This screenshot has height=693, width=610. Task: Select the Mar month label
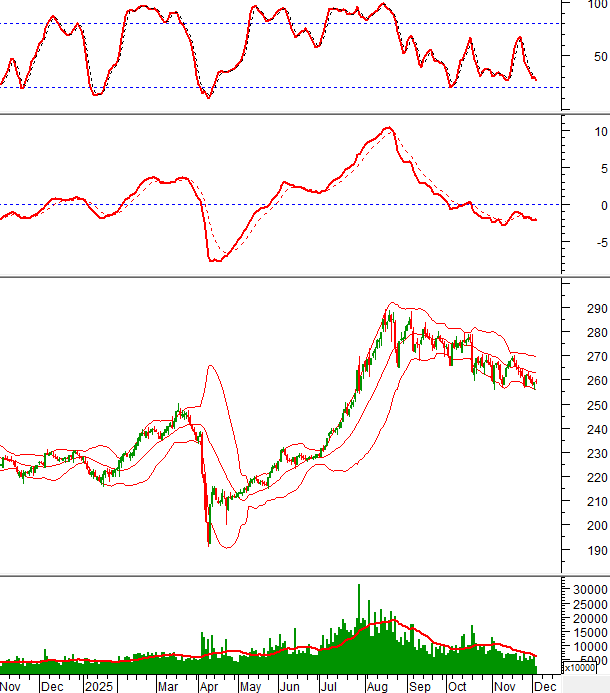166,687
